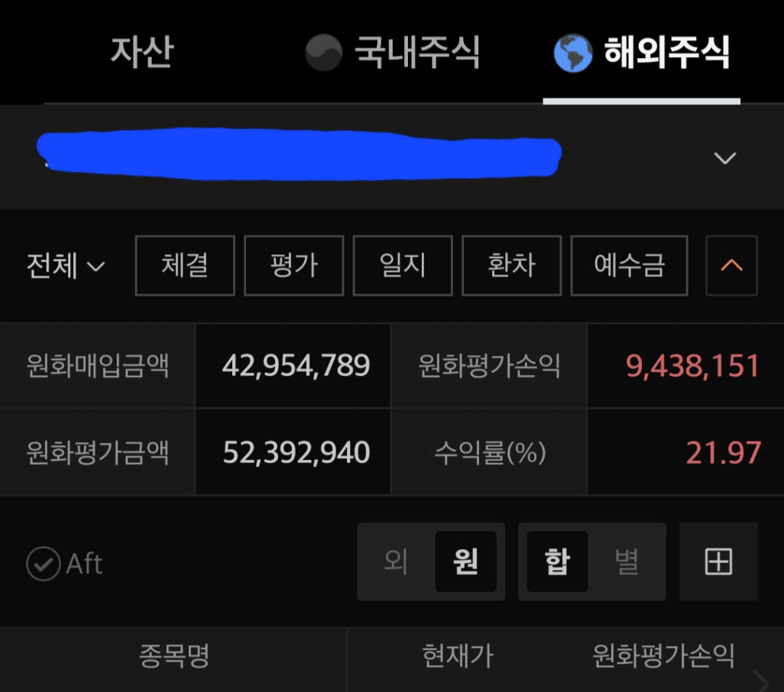
Task: Switch to the 자산 tab
Action: (x=142, y=52)
